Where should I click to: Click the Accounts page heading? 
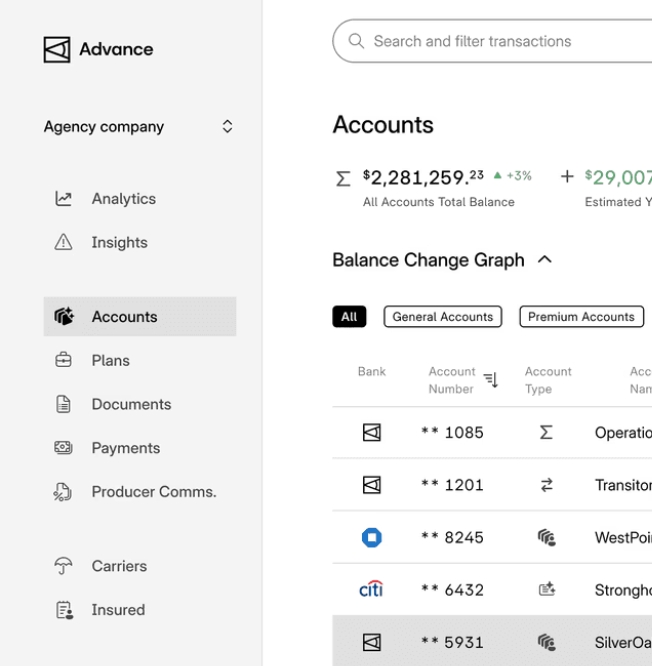pyautogui.click(x=383, y=125)
